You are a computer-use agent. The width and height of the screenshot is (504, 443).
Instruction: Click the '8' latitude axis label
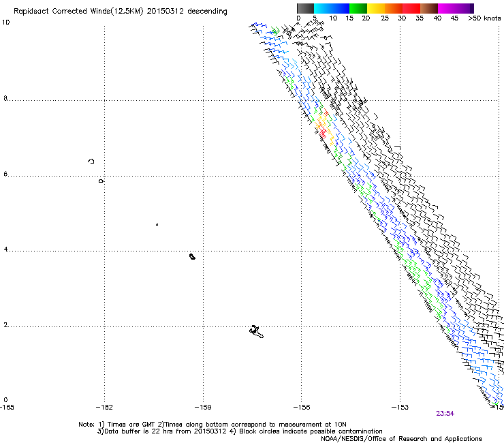click(5, 98)
